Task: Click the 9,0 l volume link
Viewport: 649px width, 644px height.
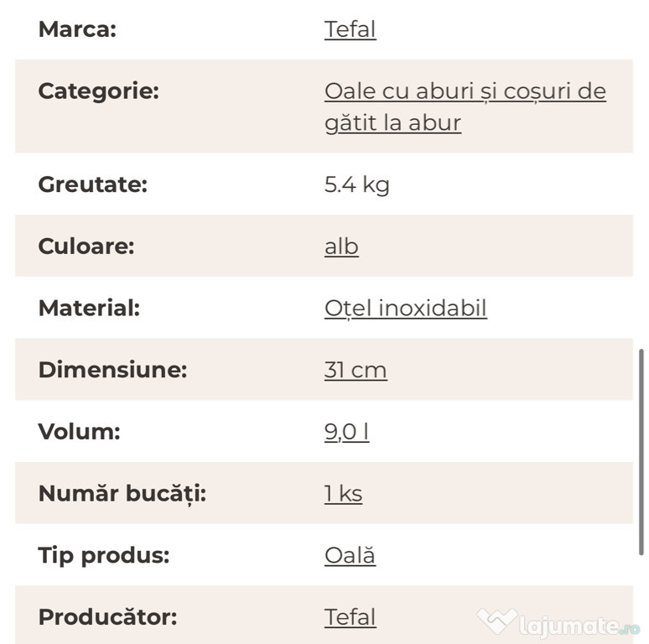Action: coord(346,432)
